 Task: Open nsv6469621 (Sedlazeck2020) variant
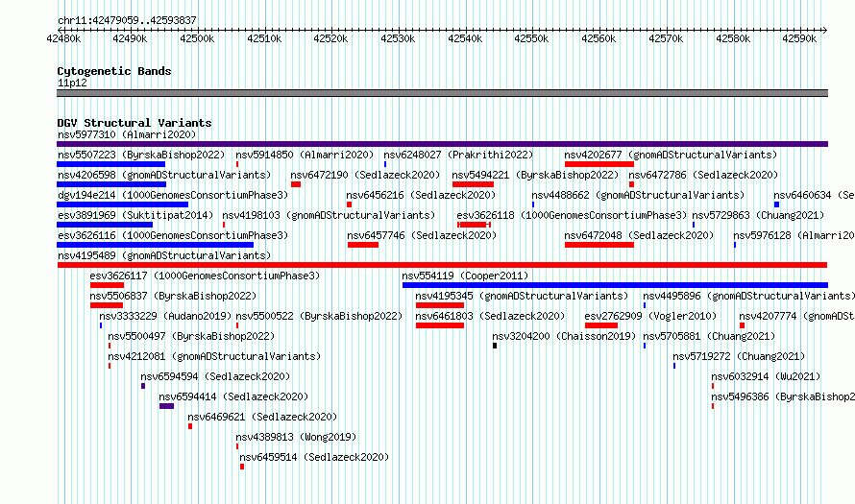tap(263, 417)
